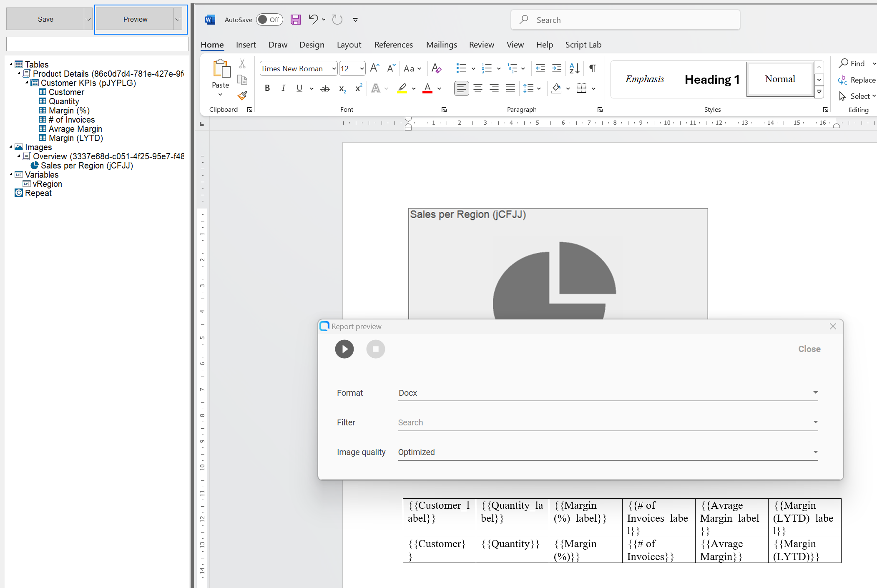Click Close in the Report preview dialog
The height and width of the screenshot is (588, 877).
point(809,349)
